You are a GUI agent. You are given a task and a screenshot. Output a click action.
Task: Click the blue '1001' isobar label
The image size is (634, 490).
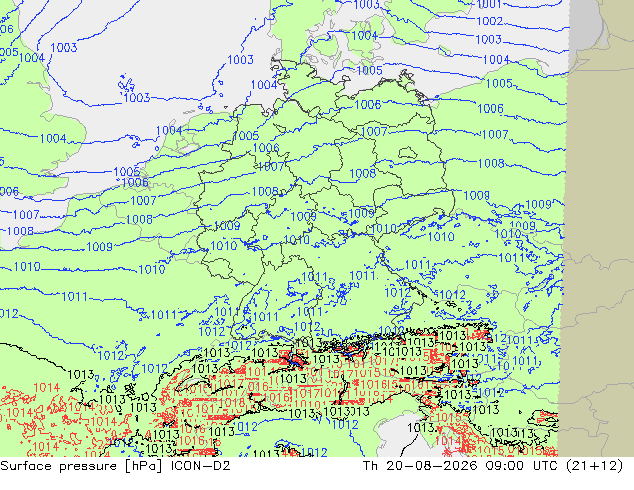coord(489,4)
